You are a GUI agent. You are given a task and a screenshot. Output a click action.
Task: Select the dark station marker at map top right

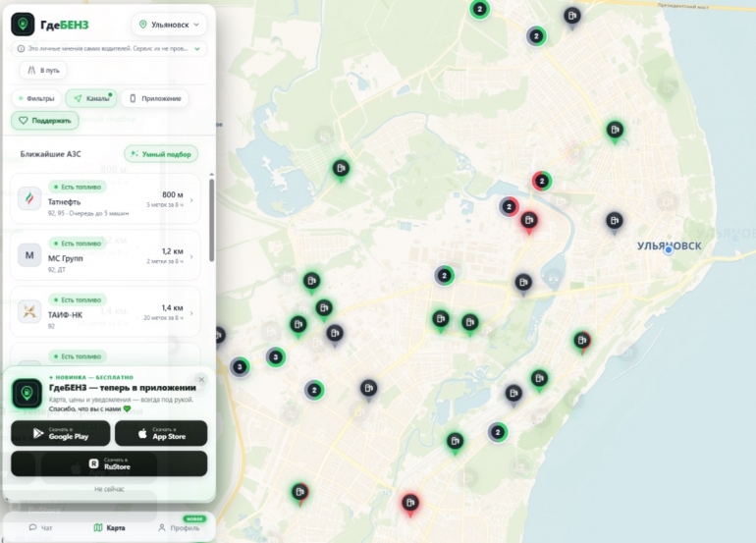coord(571,17)
